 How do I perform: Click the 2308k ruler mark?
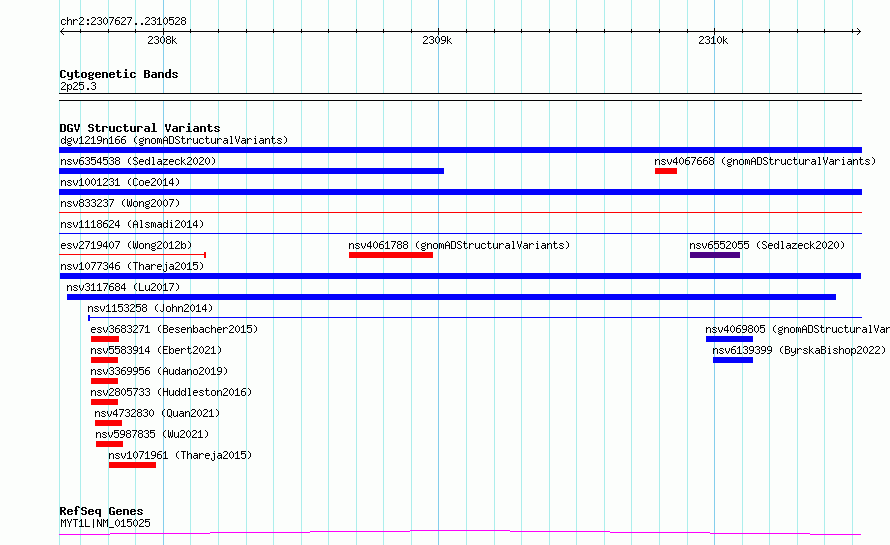(162, 40)
